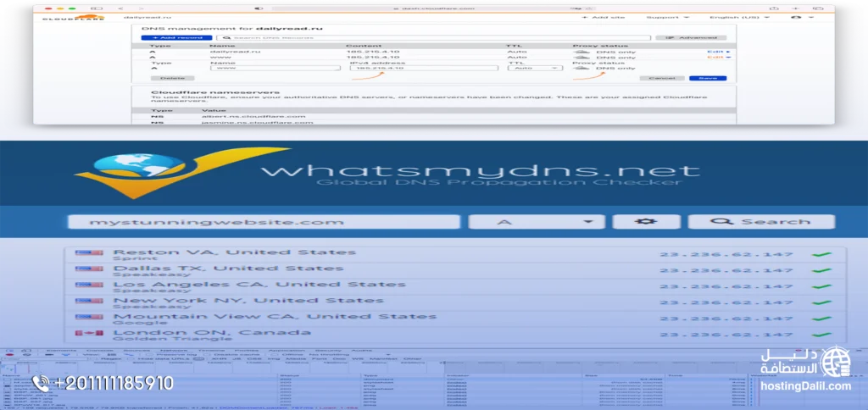Click the US flag beside Reston VA
This screenshot has width=868, height=410.
click(x=89, y=252)
